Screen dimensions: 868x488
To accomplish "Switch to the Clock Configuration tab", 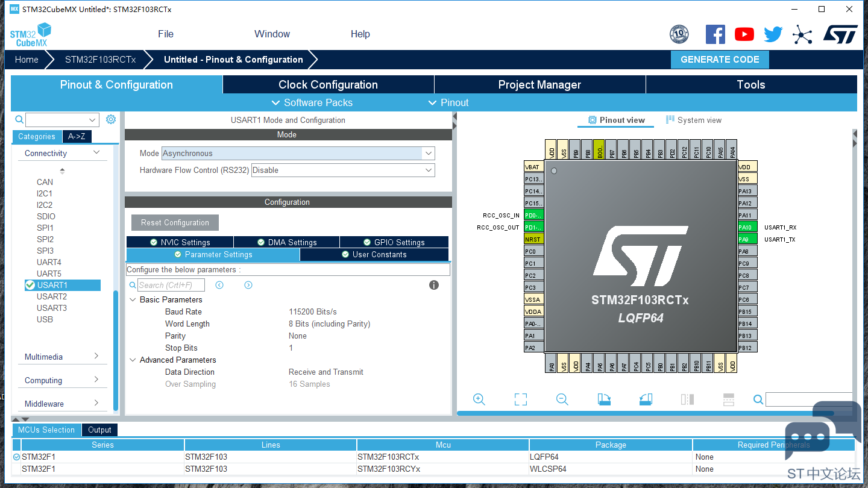I will coord(329,85).
